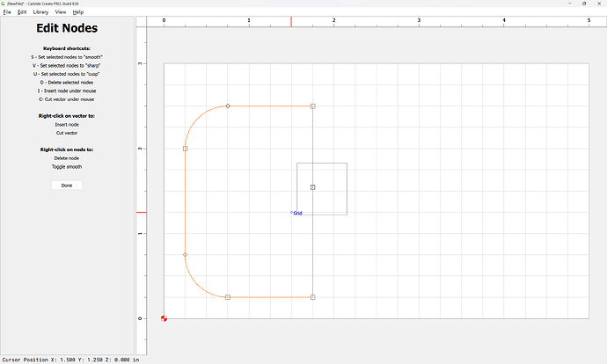Select the round smooth node on lower-left edge

click(185, 255)
